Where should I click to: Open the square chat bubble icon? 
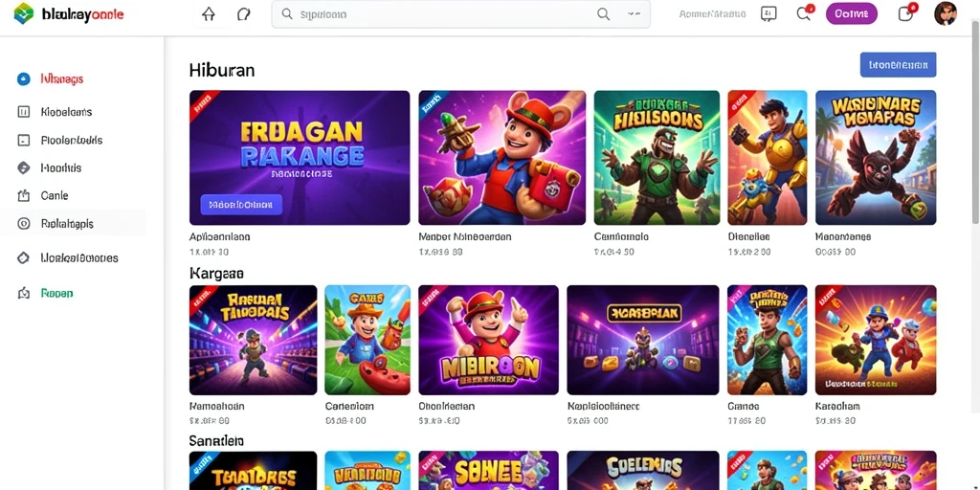point(768,13)
